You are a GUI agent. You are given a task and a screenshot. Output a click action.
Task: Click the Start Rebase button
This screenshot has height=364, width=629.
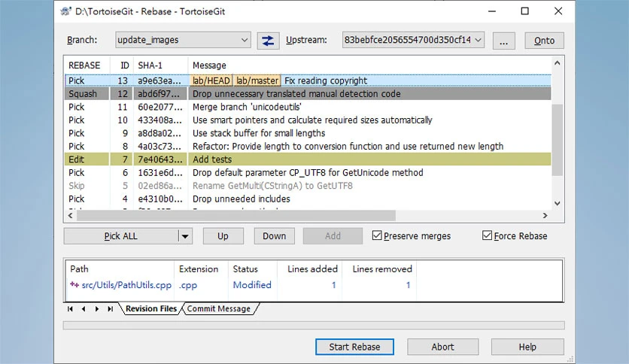coord(354,347)
